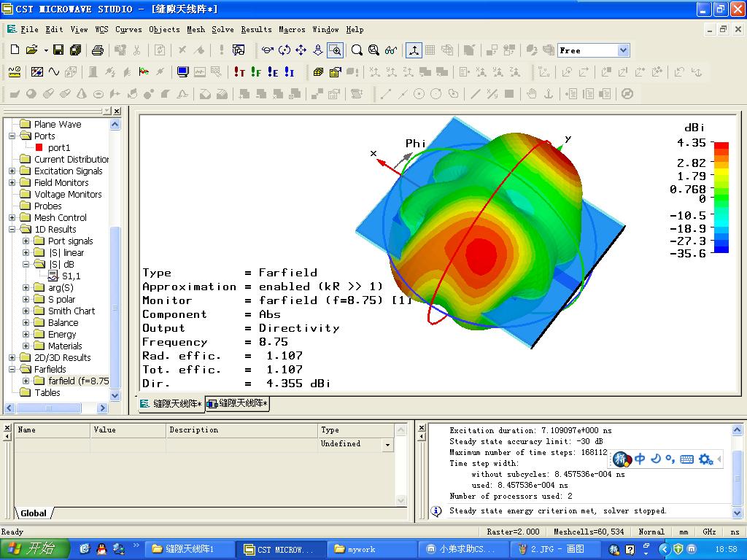Viewport: 747px width, 560px height.
Task: Click the Save All stacked disks icon
Action: click(x=75, y=50)
